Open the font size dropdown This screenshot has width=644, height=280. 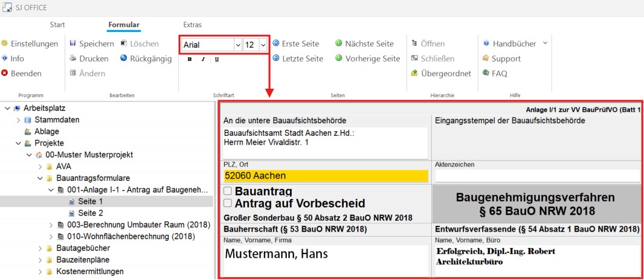(263, 45)
